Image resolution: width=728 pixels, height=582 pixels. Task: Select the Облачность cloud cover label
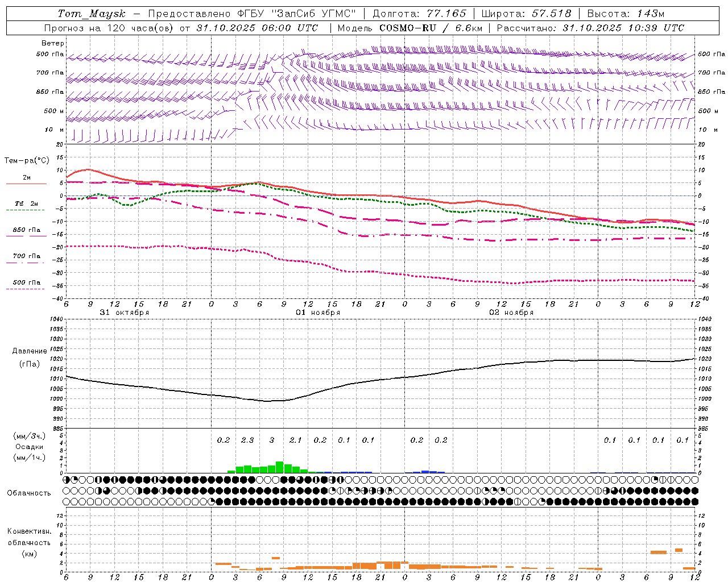(x=29, y=493)
